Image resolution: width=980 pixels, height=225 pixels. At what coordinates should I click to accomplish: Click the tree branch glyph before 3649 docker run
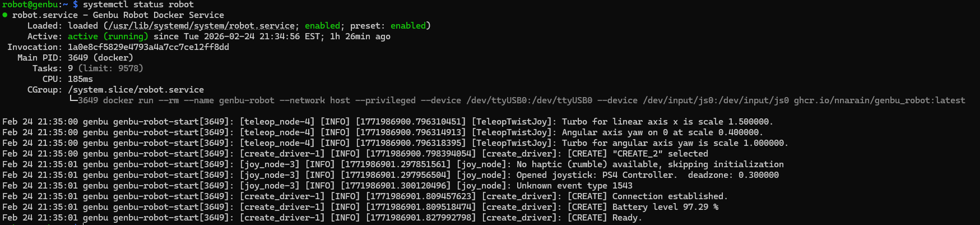tap(73, 100)
